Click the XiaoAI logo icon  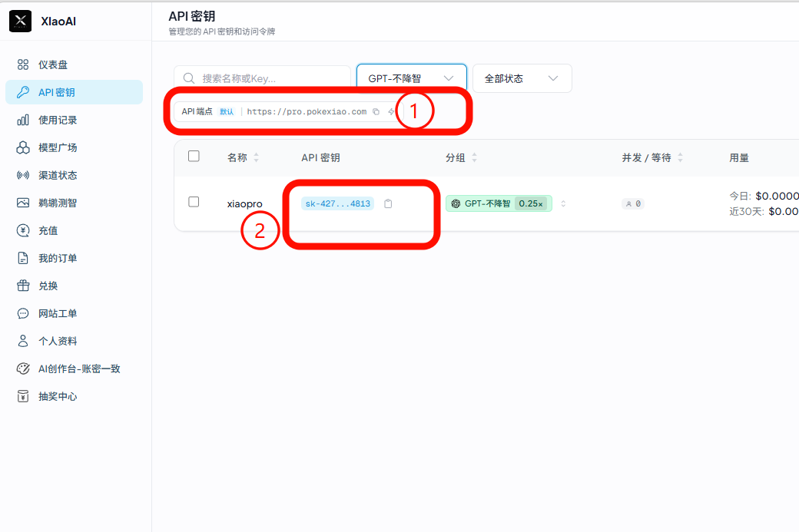point(21,21)
